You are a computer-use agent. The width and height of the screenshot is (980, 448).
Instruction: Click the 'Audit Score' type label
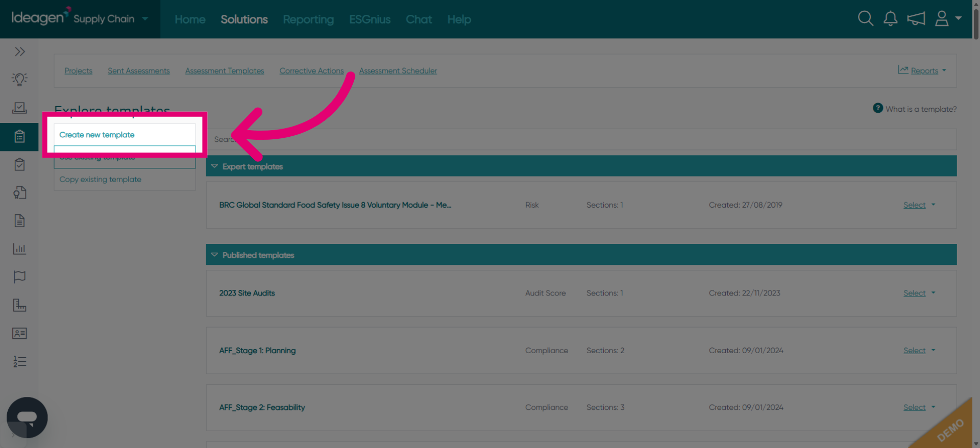pyautogui.click(x=545, y=293)
